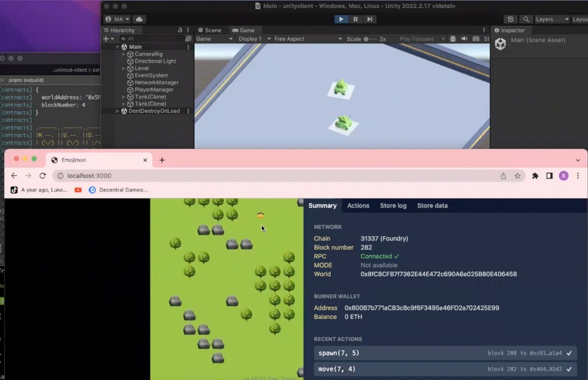588x380 pixels.
Task: Open the Layers dropdown
Action: (x=552, y=19)
